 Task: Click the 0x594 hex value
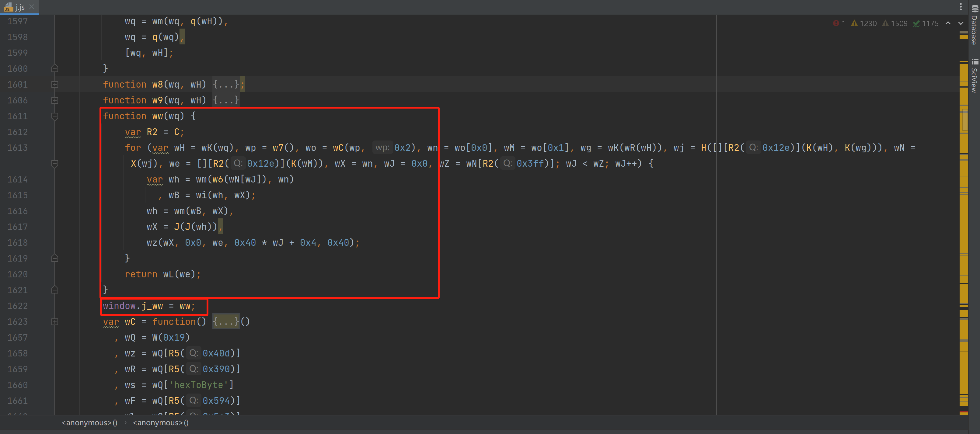coord(216,401)
